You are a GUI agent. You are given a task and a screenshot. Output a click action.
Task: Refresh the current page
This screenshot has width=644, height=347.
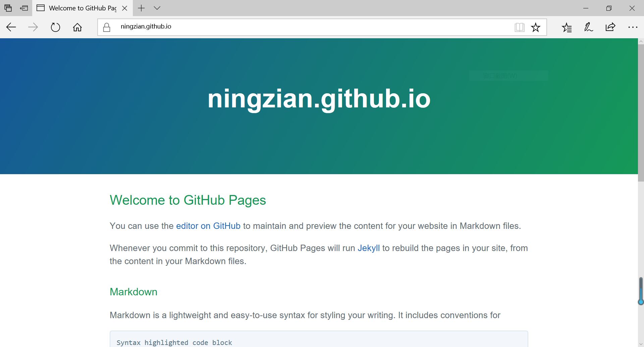tap(55, 27)
